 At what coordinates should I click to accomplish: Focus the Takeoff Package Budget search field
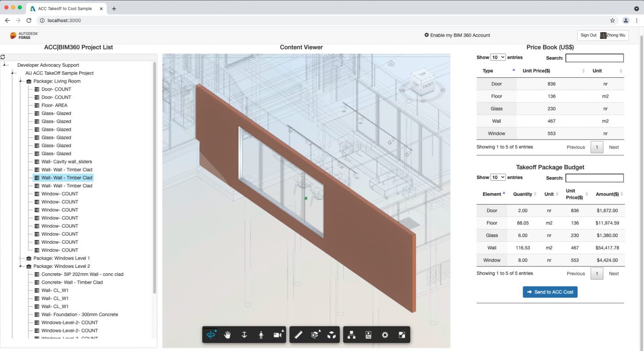(594, 178)
